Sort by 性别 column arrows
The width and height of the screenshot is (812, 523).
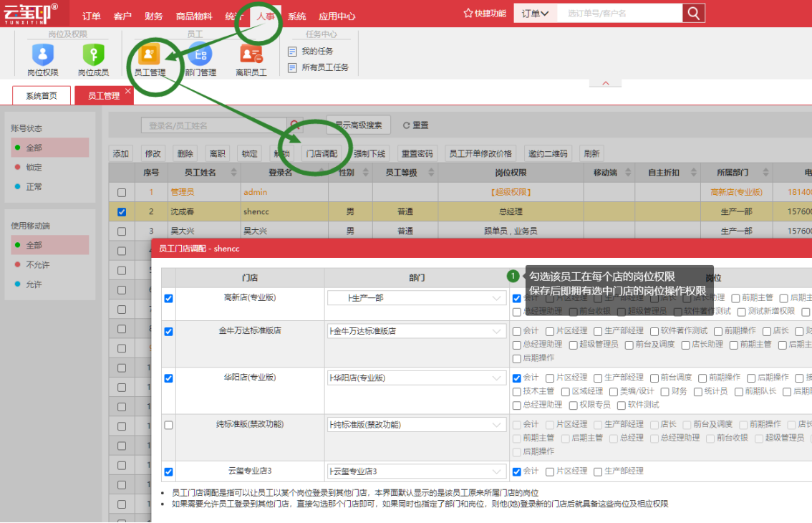point(366,173)
